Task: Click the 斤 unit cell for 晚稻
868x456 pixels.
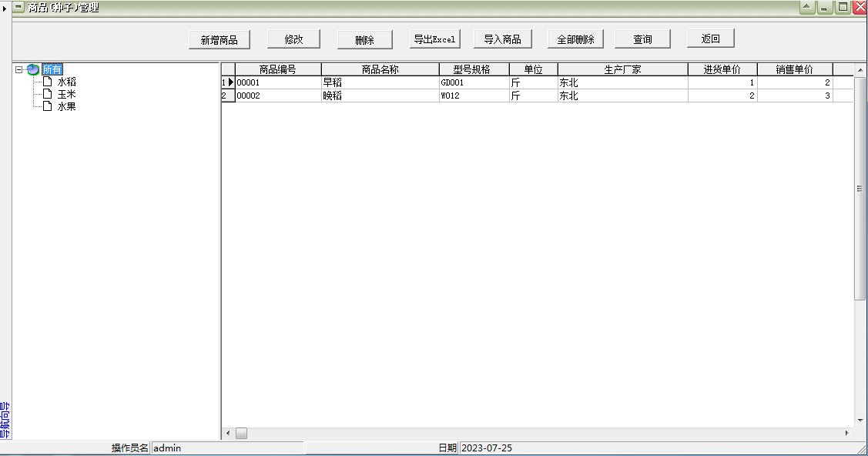Action: 533,96
